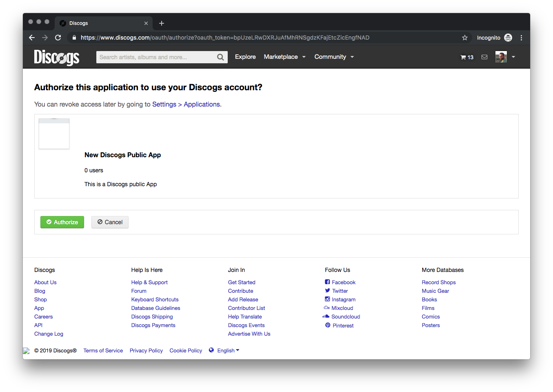The width and height of the screenshot is (553, 392).
Task: Click the Facebook icon
Action: (327, 282)
